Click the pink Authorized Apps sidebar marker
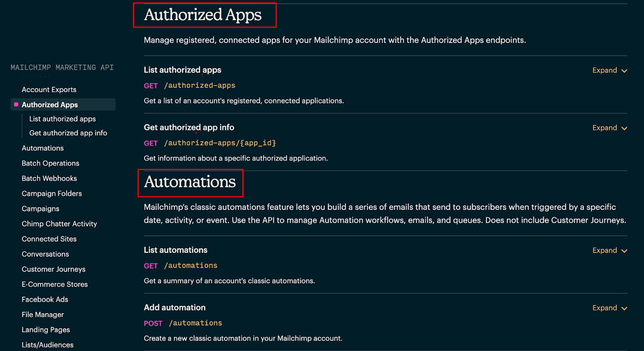Screen dimensions: 644x351 (x=16, y=105)
